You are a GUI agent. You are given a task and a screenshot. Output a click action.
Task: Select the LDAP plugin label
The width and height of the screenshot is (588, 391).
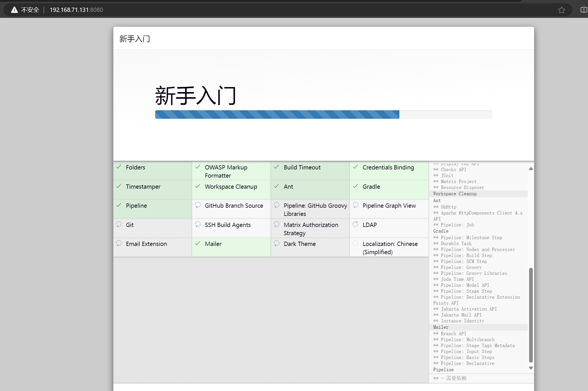click(x=370, y=225)
